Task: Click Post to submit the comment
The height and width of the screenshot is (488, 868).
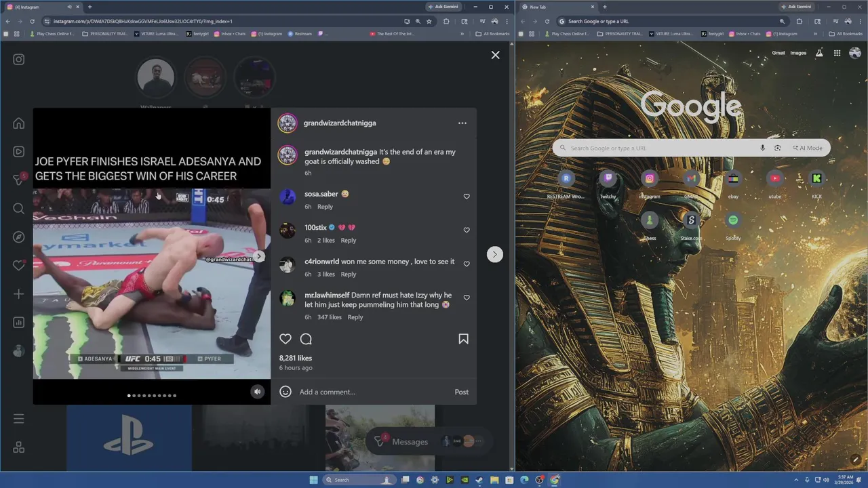Action: pos(462,392)
